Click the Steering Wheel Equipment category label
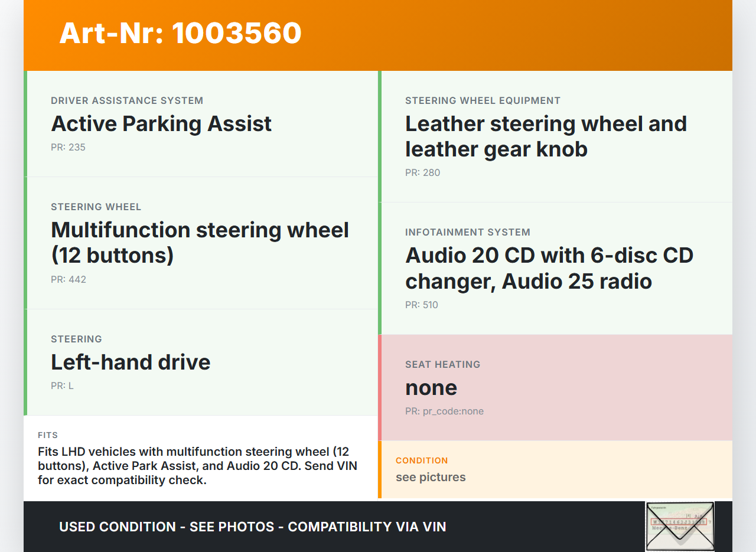The image size is (756, 552). 483,101
